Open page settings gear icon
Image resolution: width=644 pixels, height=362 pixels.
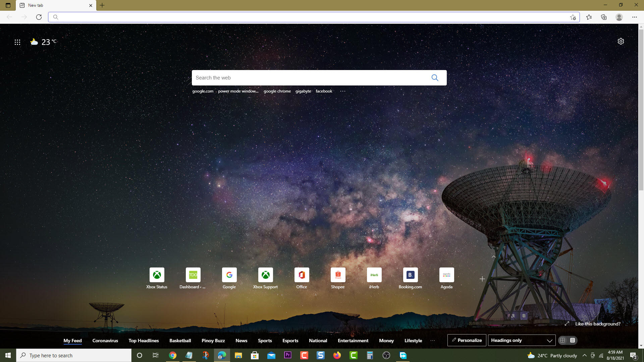point(621,41)
